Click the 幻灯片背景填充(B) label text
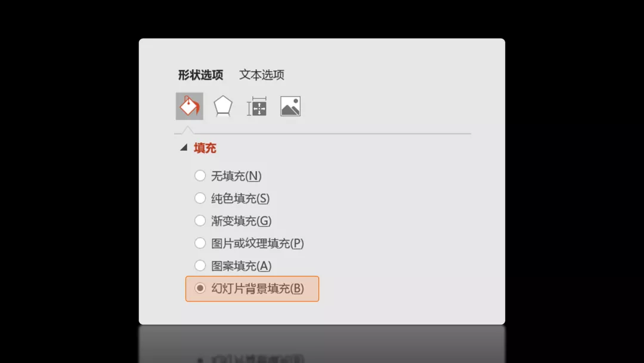The width and height of the screenshot is (644, 363). 258,288
